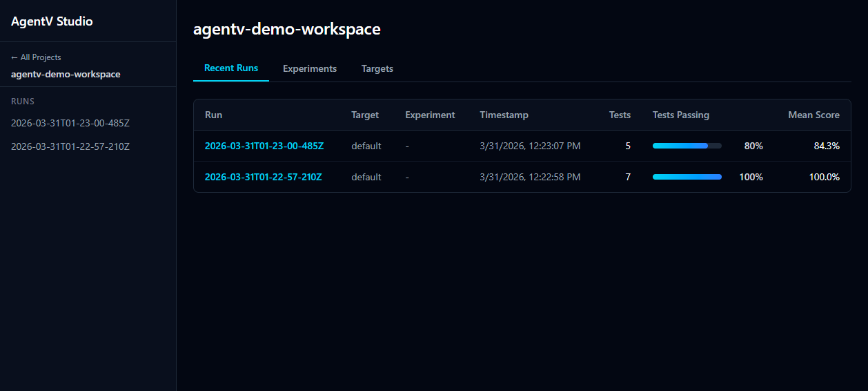Click tests count 5
The width and height of the screenshot is (868, 391).
tap(628, 146)
